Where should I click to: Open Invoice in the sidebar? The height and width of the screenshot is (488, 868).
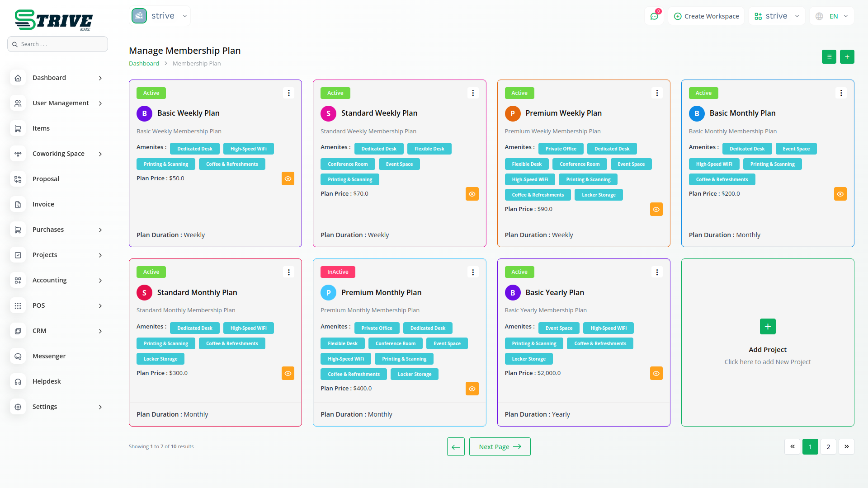pyautogui.click(x=43, y=204)
